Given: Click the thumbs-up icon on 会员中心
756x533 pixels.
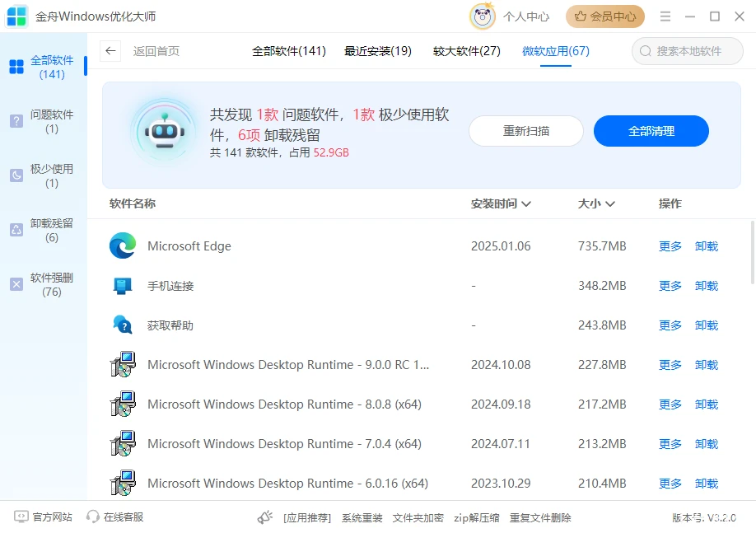Looking at the screenshot, I should coord(580,16).
